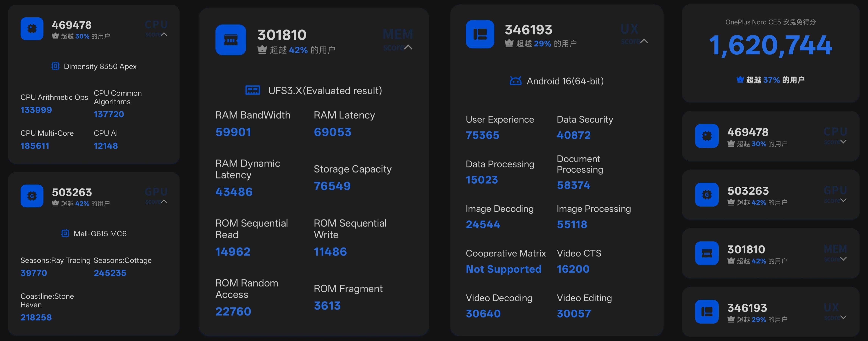Click the Video Editing value 30057
868x341 pixels.
point(574,314)
